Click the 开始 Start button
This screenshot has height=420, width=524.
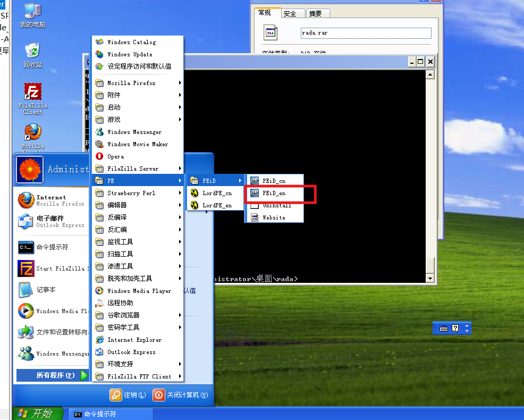click(37, 414)
